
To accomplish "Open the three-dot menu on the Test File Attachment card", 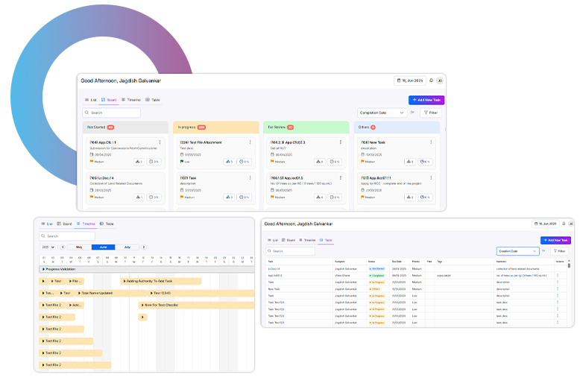I will tap(250, 142).
